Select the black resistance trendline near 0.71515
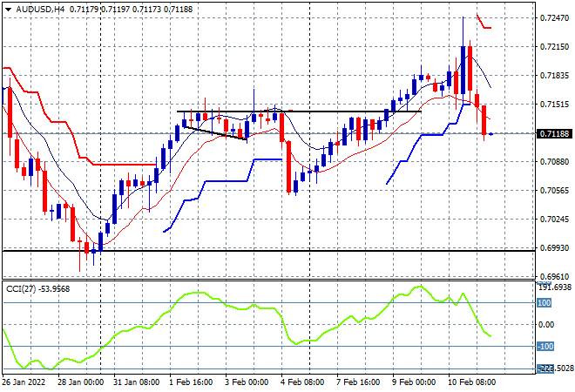This screenshot has width=575, height=392. click(x=299, y=112)
